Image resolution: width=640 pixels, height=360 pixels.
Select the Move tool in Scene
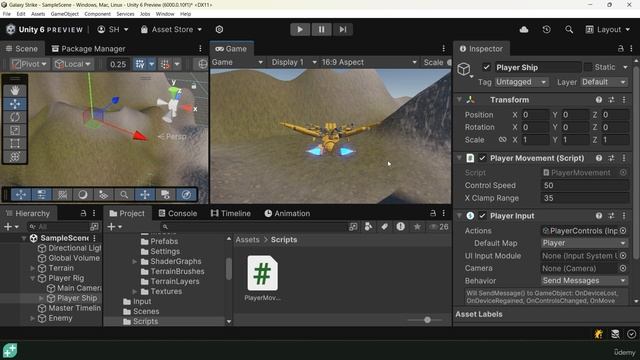tap(15, 104)
